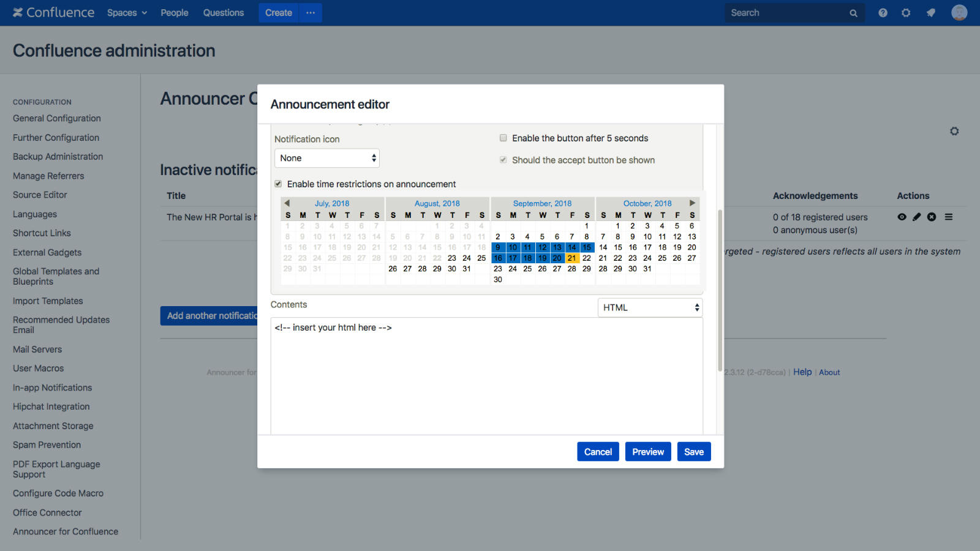980x551 pixels.
Task: Open the About link in footer
Action: (x=829, y=372)
